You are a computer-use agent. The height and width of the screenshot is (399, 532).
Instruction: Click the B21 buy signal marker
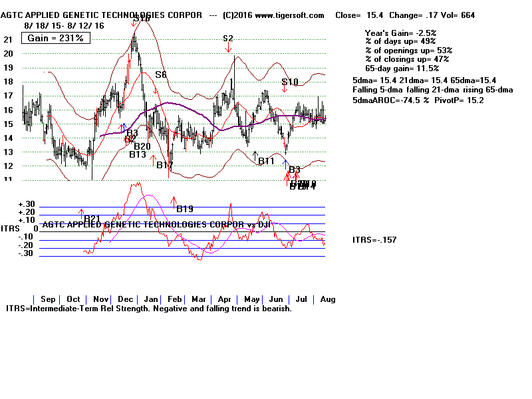[x=92, y=218]
